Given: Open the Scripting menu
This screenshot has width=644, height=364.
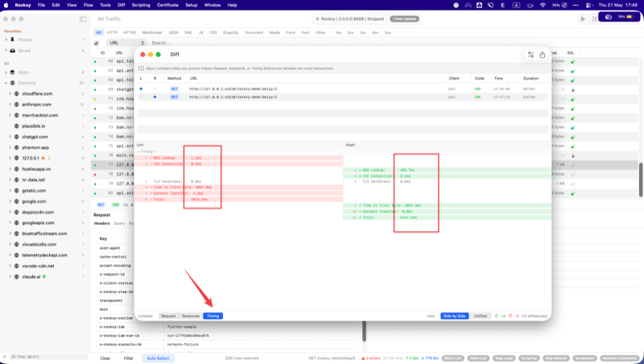Looking at the screenshot, I should coord(141,6).
